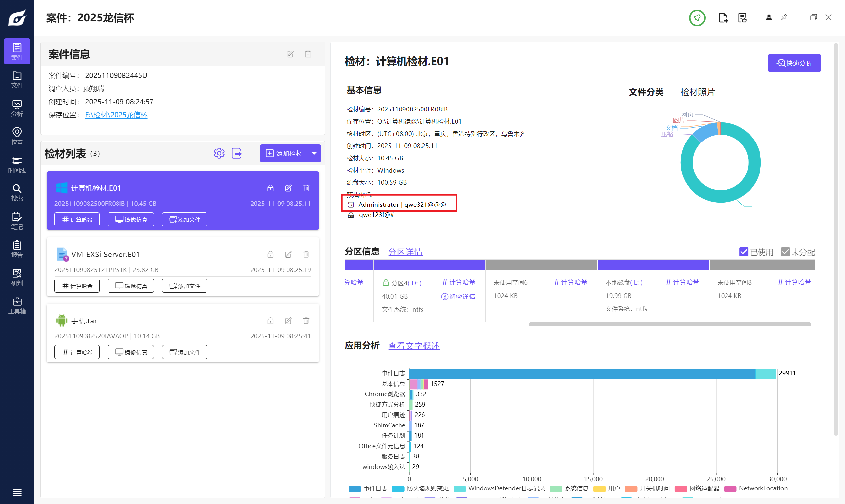Open the 工具箱 toolbox sidebar icon
This screenshot has width=845, height=504.
click(17, 305)
